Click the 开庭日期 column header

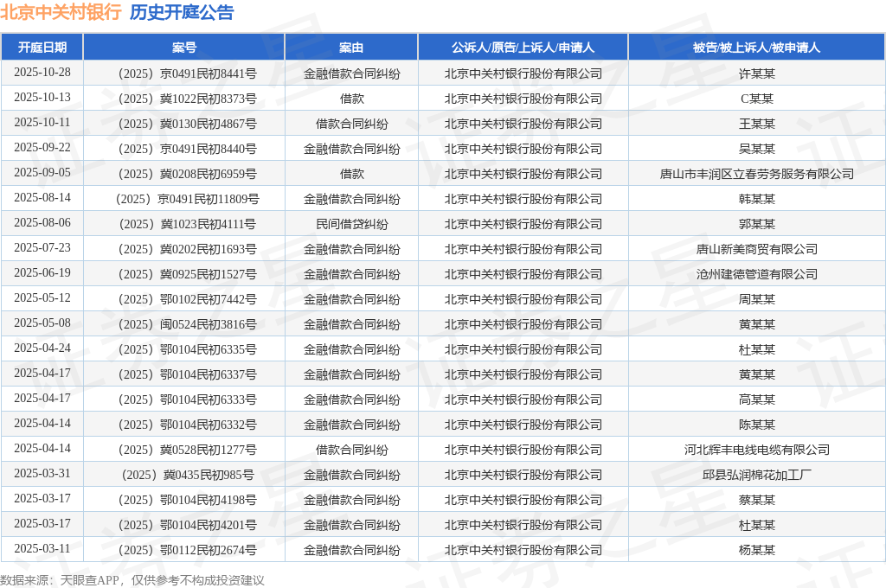tap(42, 48)
